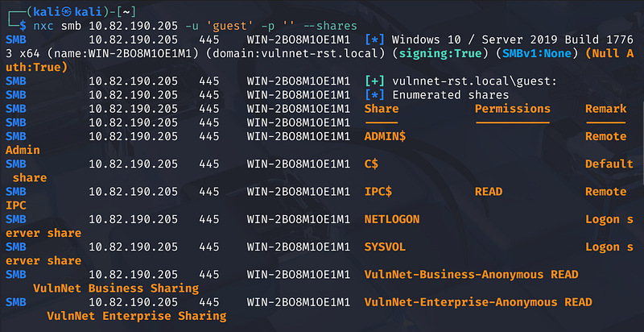Viewport: 644px width, 332px height.
Task: Click the [+] success marker for guest login
Action: 374,81
